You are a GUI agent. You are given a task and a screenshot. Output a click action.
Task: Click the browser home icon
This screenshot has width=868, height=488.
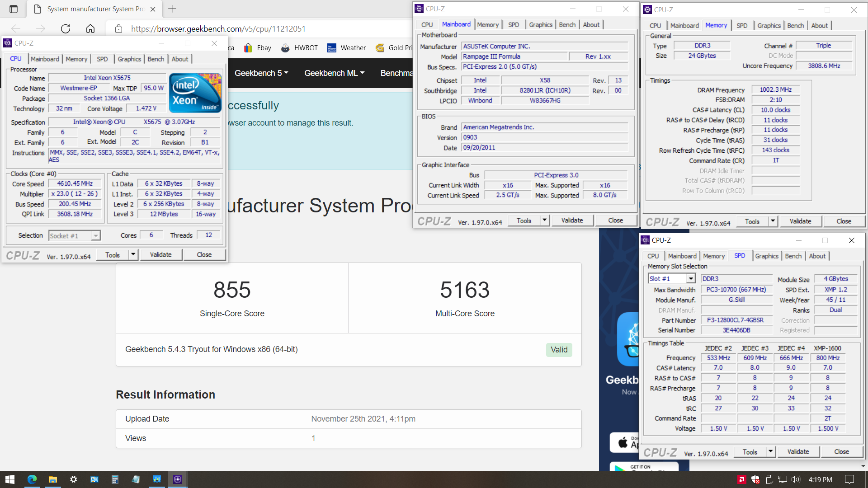(x=90, y=29)
